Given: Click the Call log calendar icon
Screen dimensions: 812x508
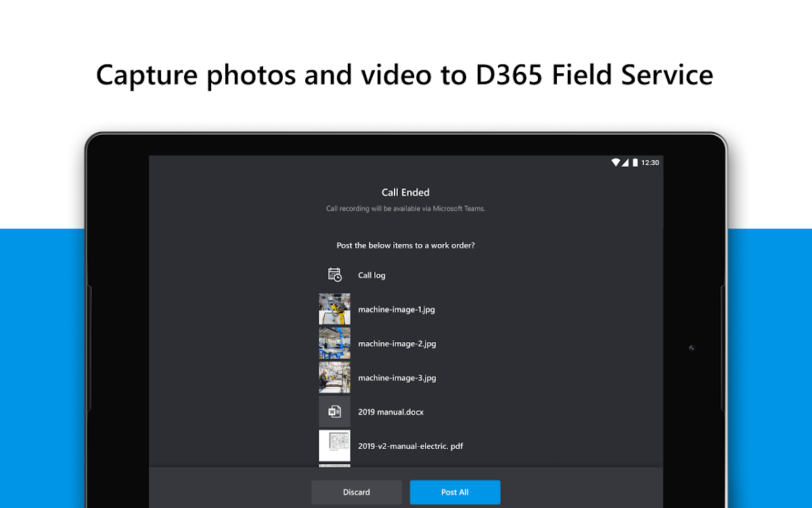Looking at the screenshot, I should click(x=334, y=275).
